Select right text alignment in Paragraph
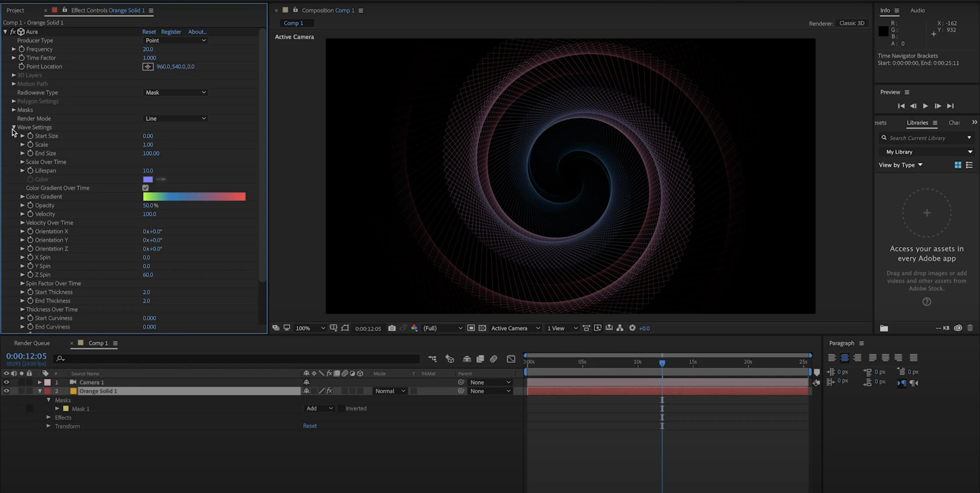 [857, 358]
